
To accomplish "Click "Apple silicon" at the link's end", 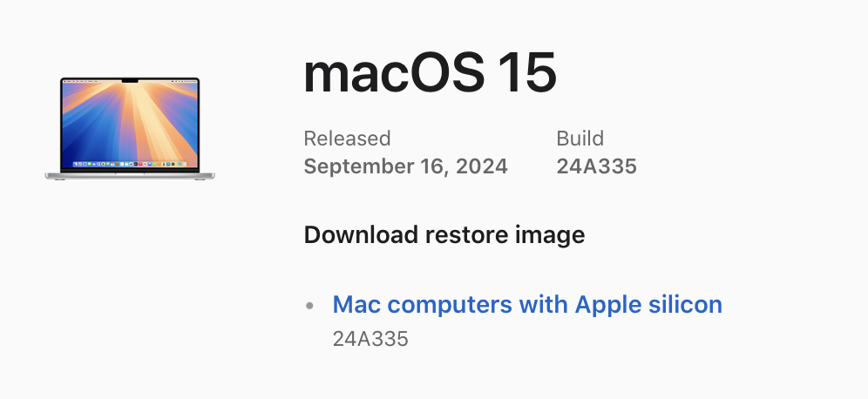I will tap(648, 304).
